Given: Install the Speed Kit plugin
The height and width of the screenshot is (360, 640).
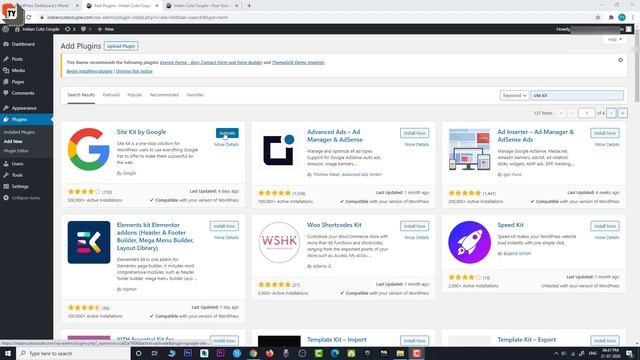Looking at the screenshot, I should pyautogui.click(x=604, y=226).
